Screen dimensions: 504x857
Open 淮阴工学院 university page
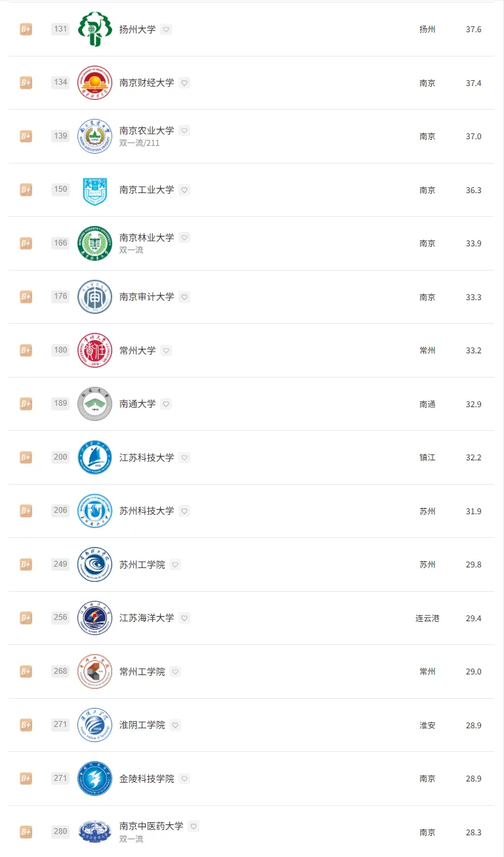point(142,725)
